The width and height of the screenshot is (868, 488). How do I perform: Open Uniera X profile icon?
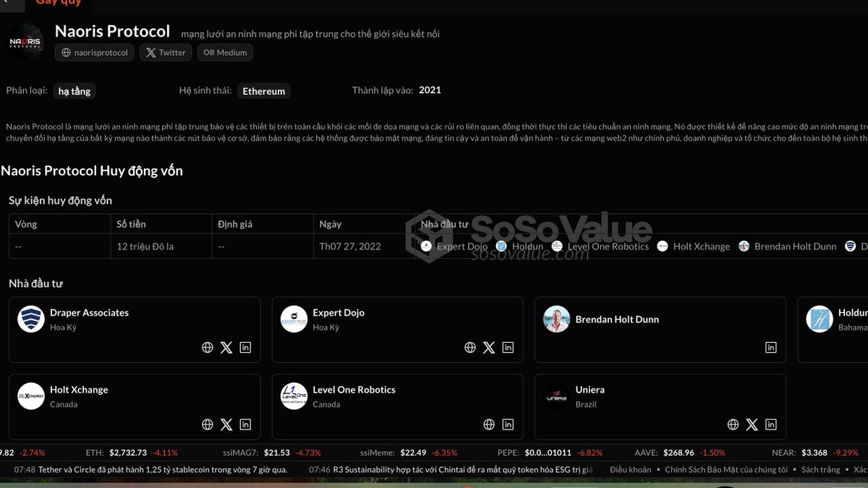(752, 424)
